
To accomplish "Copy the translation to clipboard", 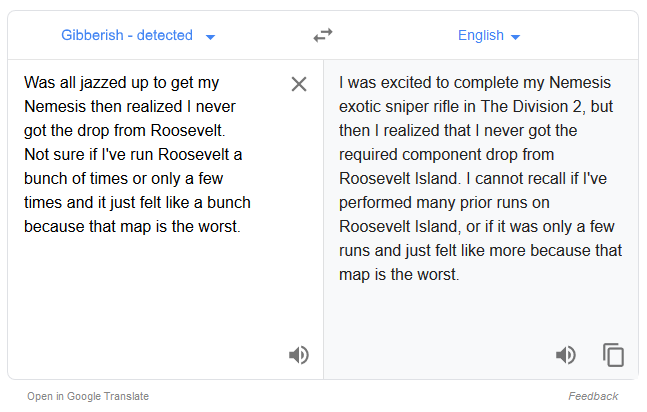I will (613, 355).
